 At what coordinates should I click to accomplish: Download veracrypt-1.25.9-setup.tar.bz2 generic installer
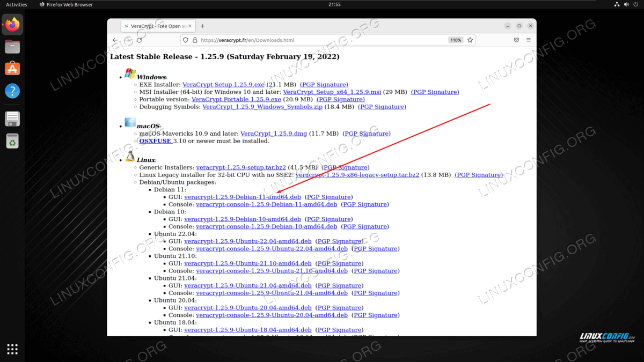(x=241, y=167)
